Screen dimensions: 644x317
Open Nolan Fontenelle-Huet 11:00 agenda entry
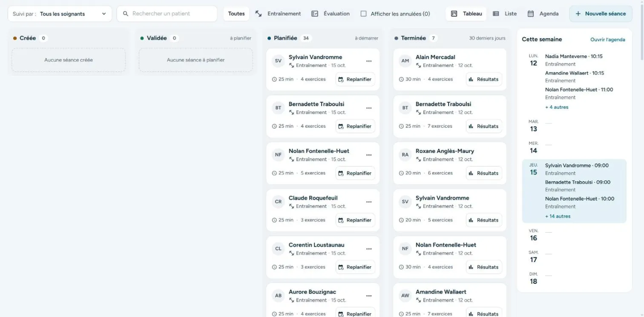tap(579, 93)
